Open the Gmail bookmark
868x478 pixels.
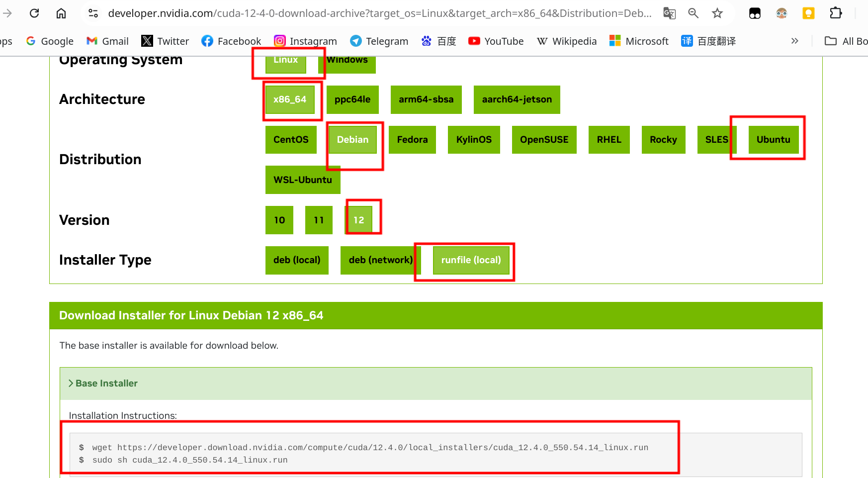107,41
